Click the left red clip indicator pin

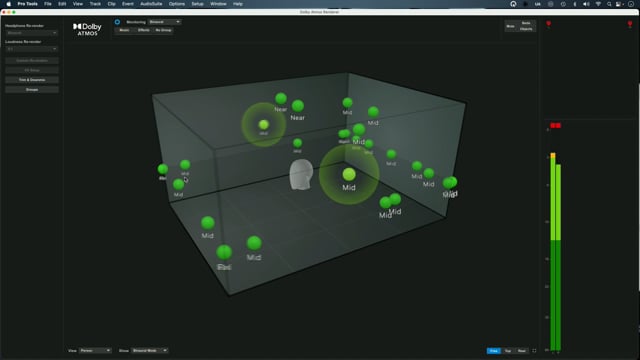tap(549, 24)
